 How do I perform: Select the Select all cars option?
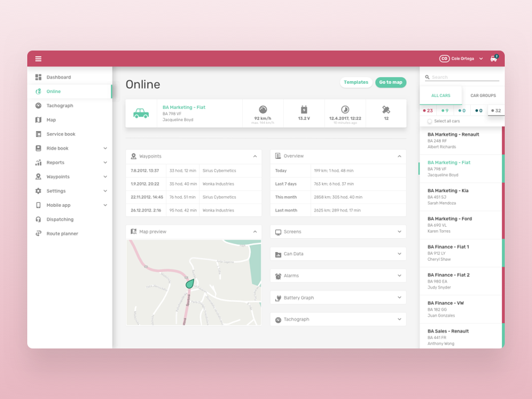point(446,120)
